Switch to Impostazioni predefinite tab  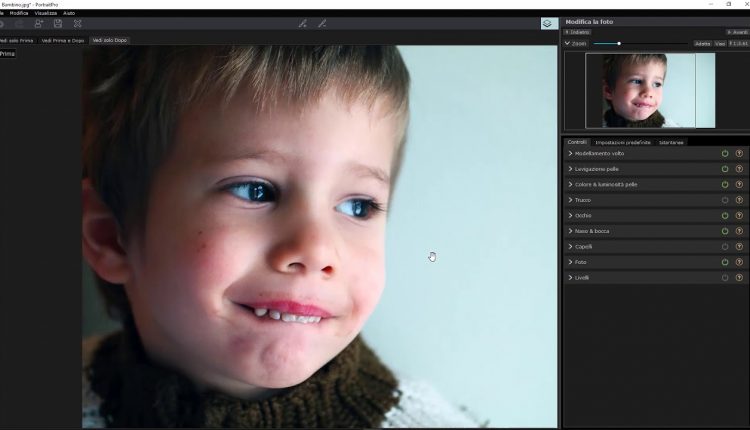623,143
